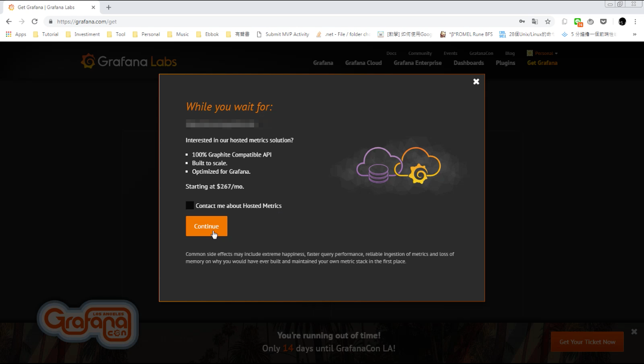Click Community top link
The image size is (644, 364).
[x=420, y=53]
